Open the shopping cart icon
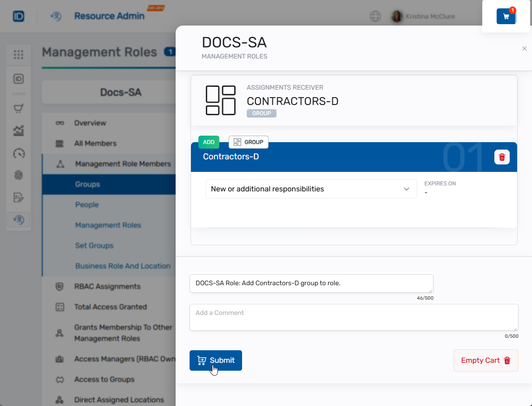 pos(506,16)
